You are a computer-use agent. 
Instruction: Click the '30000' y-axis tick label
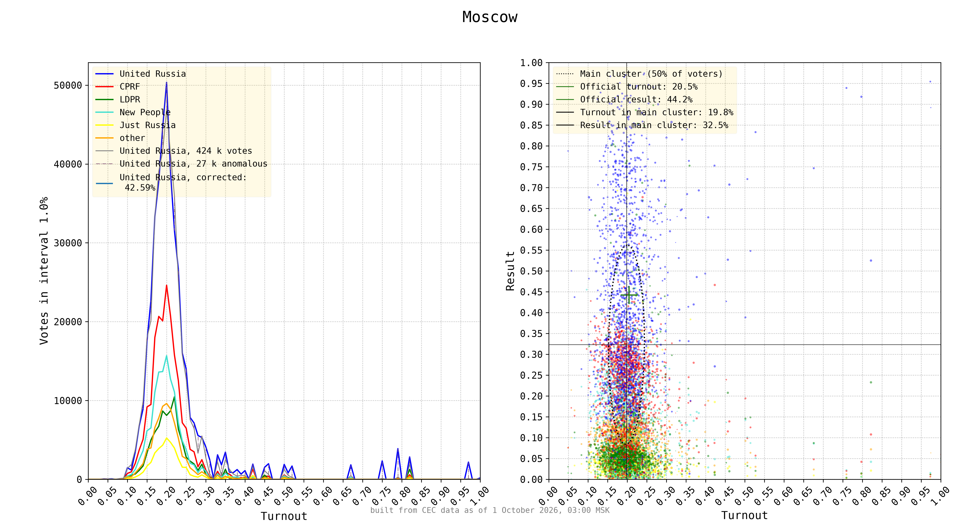pyautogui.click(x=68, y=243)
